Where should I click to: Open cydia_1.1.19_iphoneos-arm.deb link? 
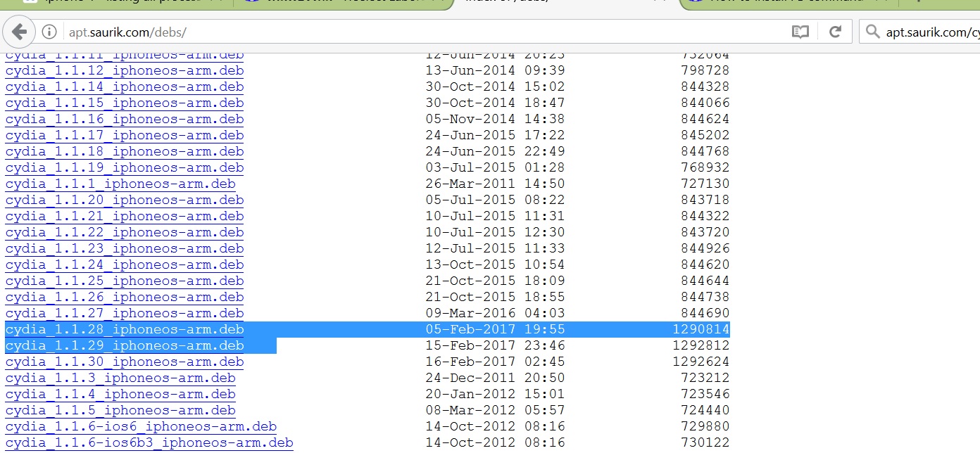click(125, 167)
